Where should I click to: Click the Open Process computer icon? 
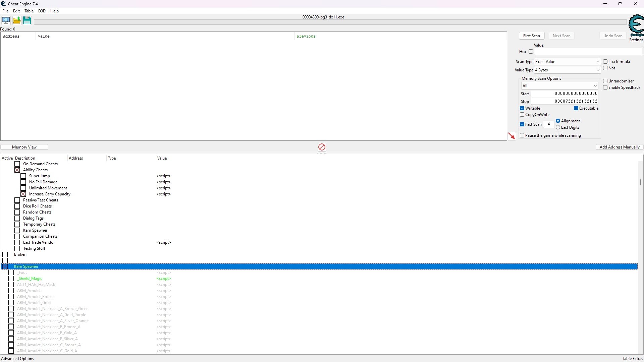pos(6,20)
